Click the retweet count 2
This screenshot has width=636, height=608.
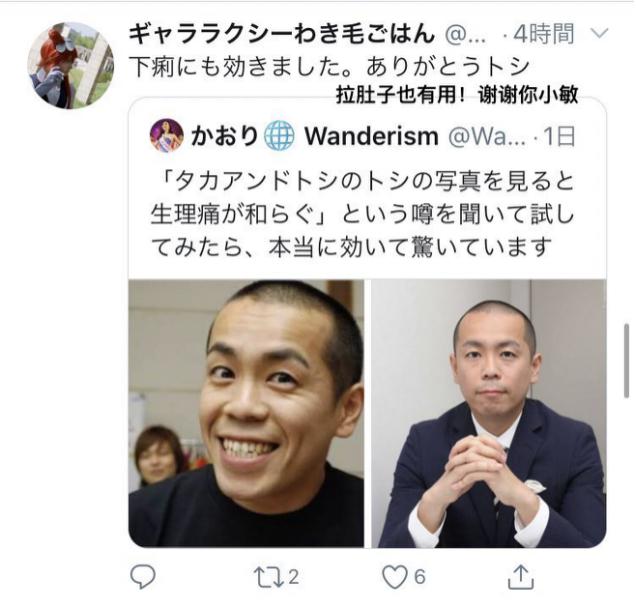click(294, 577)
